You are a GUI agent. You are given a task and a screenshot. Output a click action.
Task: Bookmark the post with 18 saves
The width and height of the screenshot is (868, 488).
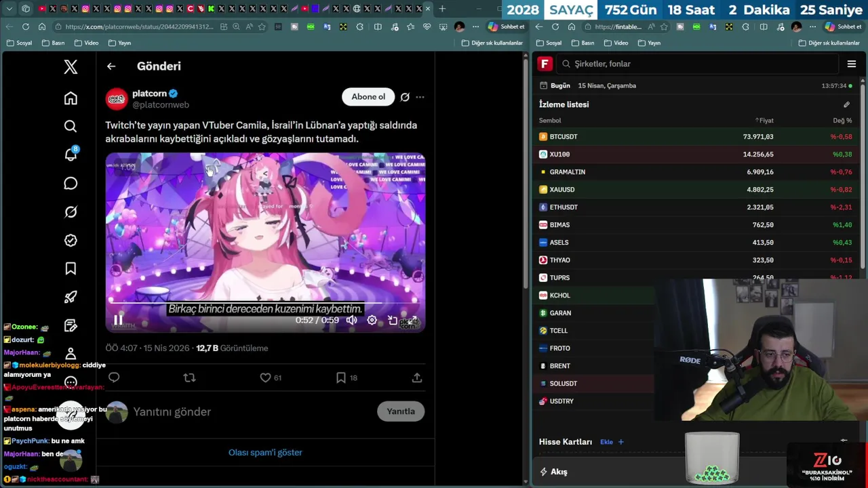(347, 378)
